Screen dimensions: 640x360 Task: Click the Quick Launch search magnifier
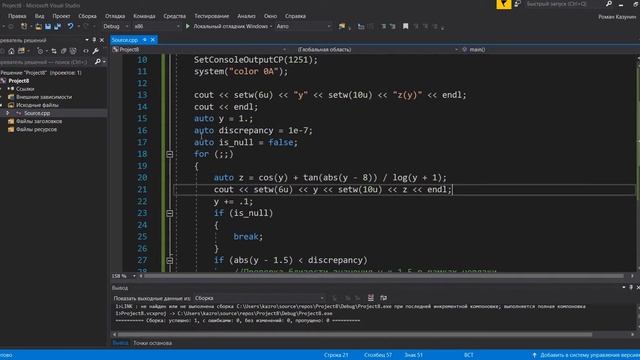[609, 4]
